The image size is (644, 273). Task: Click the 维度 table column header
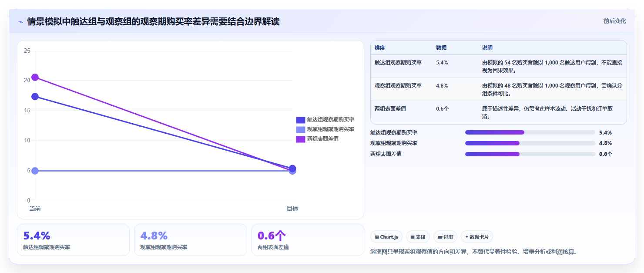coord(380,48)
